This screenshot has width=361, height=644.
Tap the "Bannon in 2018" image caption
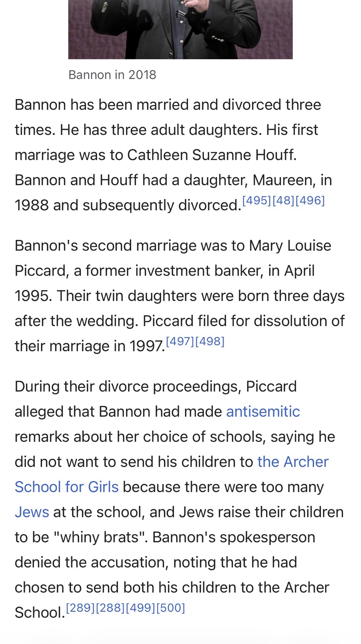(x=112, y=75)
